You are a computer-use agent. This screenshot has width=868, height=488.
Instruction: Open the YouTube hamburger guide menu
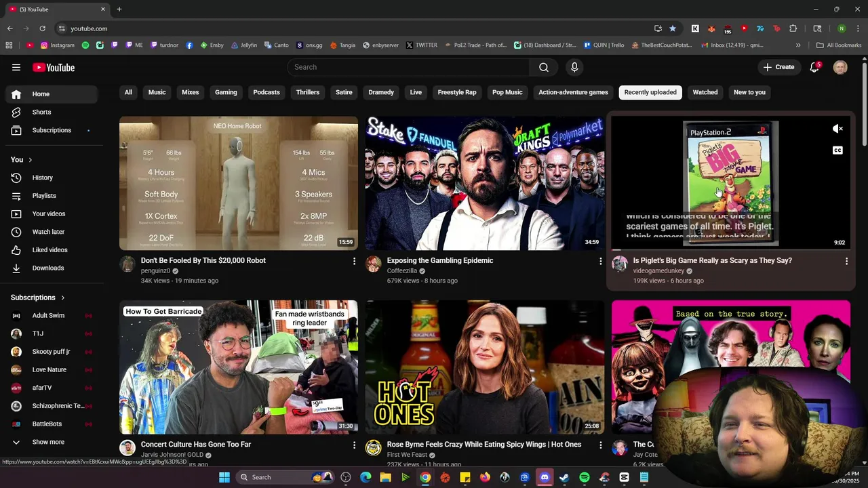tap(16, 67)
